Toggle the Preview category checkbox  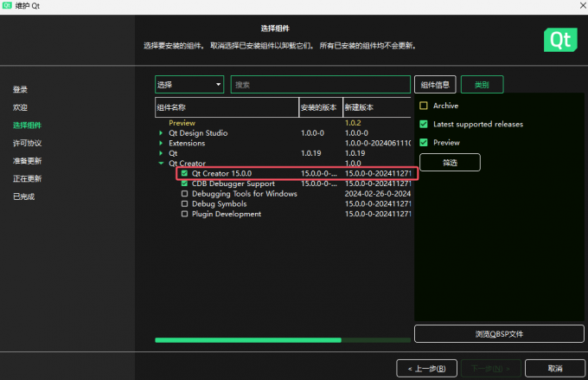[424, 142]
